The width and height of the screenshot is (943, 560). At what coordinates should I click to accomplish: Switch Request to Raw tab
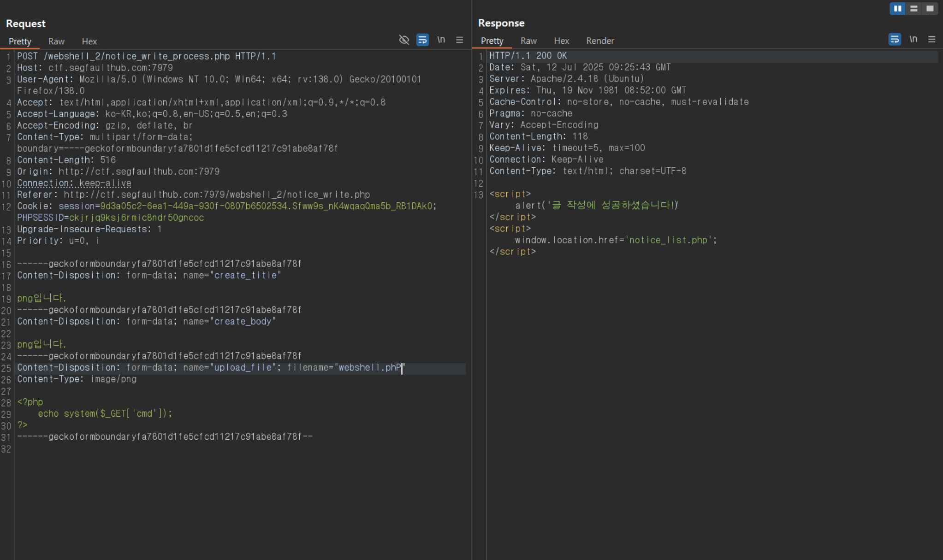click(56, 41)
